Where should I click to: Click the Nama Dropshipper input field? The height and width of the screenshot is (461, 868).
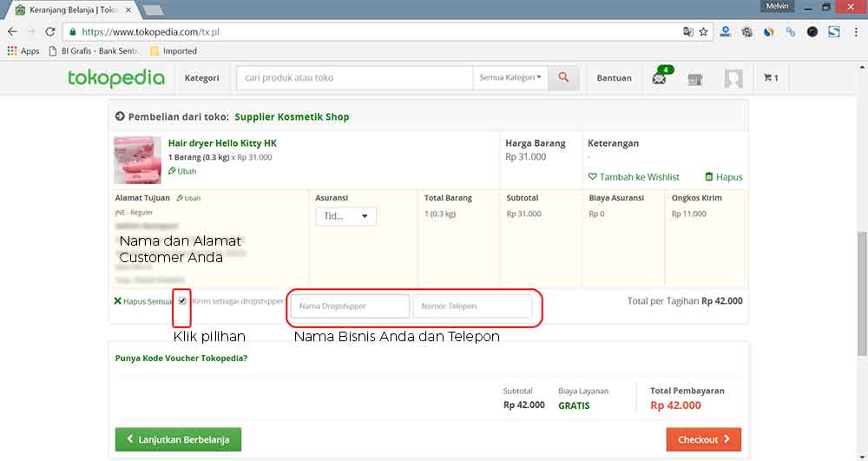pyautogui.click(x=350, y=306)
